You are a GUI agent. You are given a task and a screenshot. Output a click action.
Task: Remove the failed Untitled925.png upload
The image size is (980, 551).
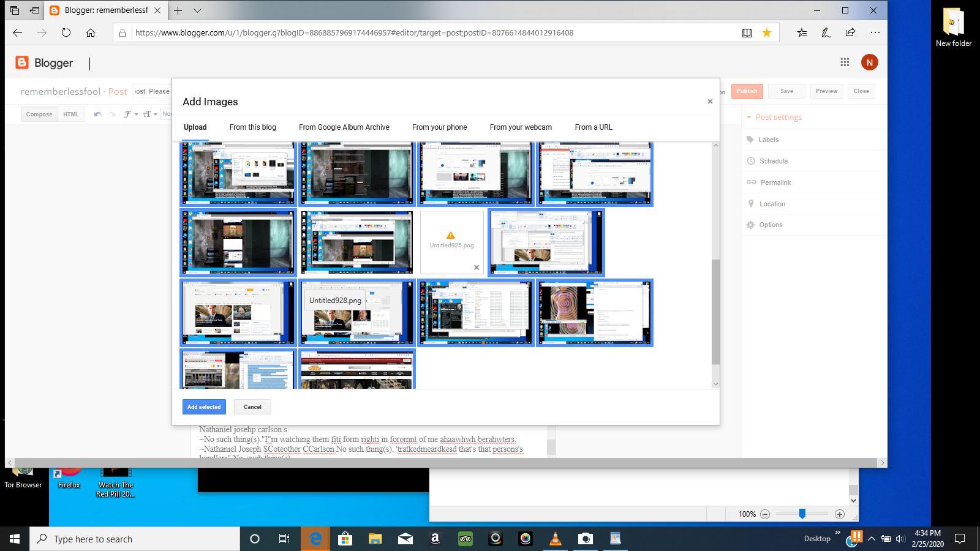477,268
